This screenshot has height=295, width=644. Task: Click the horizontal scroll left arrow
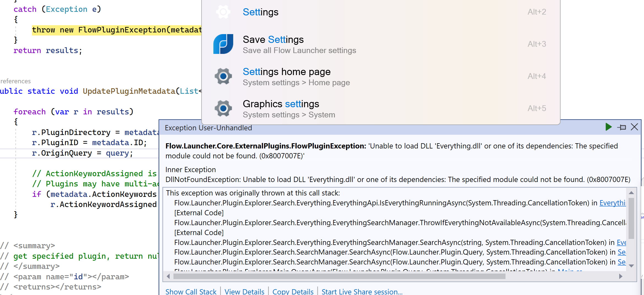click(168, 276)
